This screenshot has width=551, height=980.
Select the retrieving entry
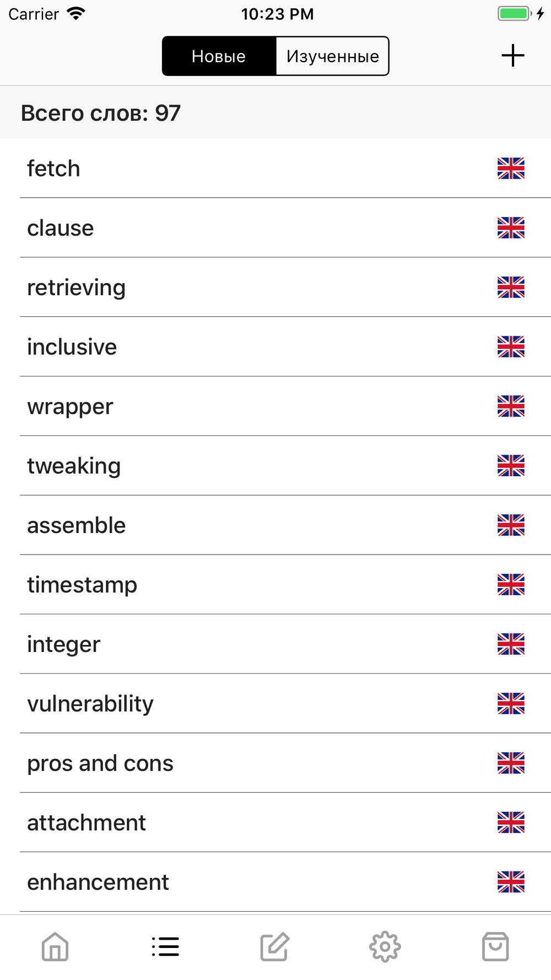point(275,287)
